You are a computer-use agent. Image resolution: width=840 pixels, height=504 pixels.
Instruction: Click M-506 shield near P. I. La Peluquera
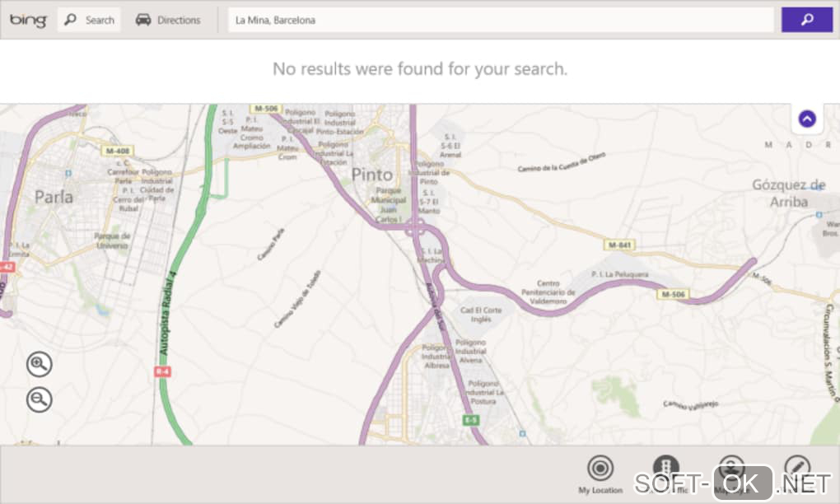(x=673, y=294)
